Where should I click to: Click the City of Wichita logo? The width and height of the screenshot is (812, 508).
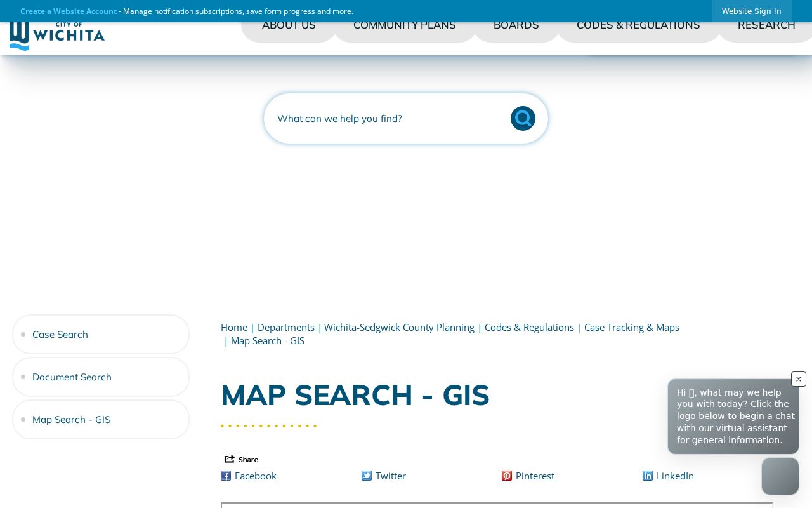(x=57, y=36)
